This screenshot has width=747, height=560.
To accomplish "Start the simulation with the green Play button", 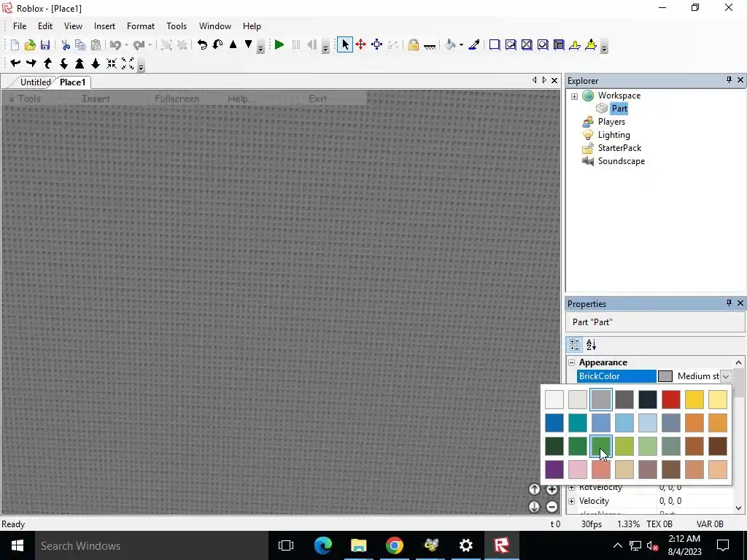I will point(279,44).
